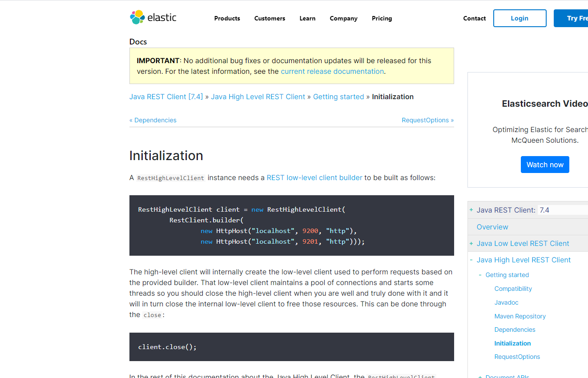Click the Elastic logo

pos(153,17)
